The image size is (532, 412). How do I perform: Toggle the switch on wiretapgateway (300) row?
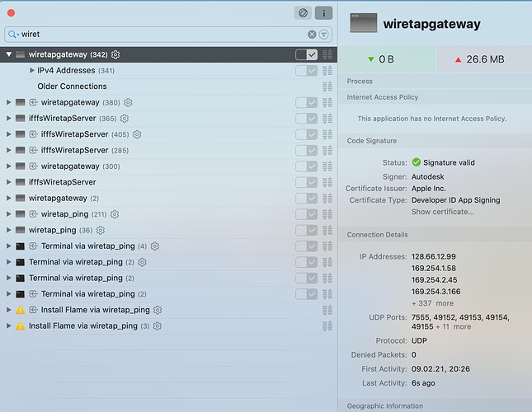click(306, 166)
